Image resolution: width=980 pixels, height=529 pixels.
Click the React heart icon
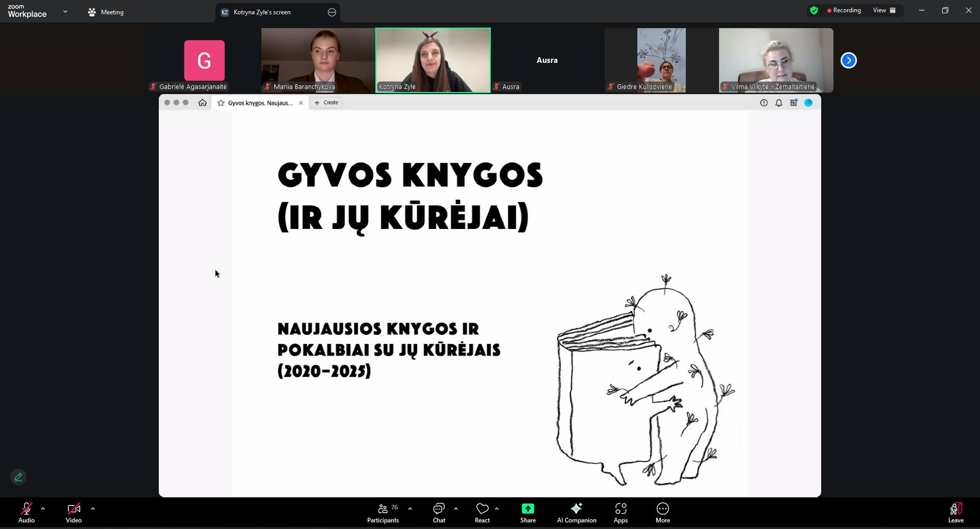pos(482,513)
